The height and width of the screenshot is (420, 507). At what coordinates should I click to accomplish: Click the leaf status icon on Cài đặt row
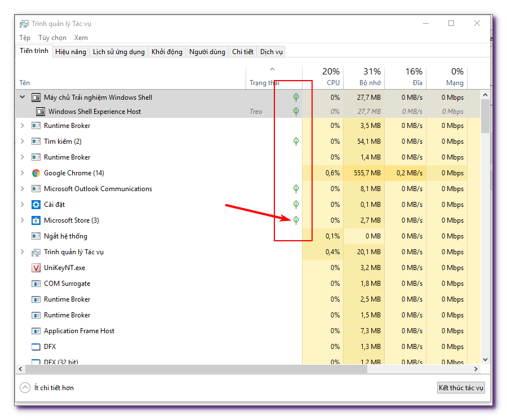[x=295, y=204]
